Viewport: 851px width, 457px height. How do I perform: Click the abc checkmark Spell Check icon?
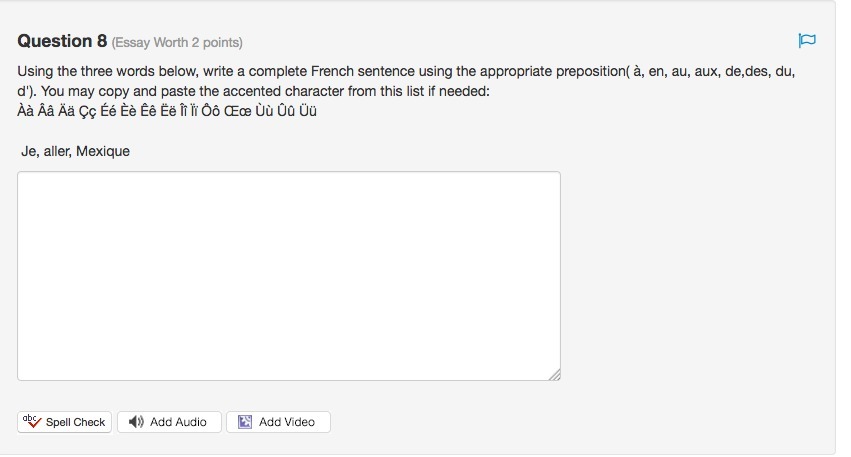pyautogui.click(x=31, y=422)
